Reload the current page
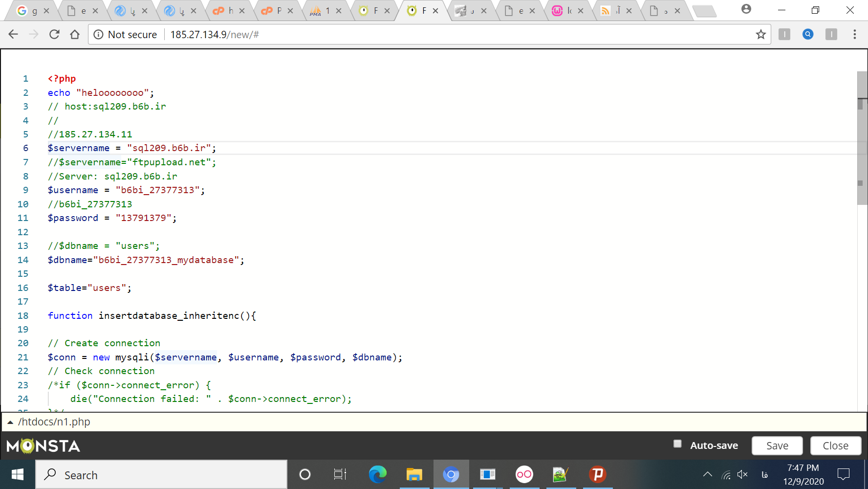 pyautogui.click(x=54, y=34)
